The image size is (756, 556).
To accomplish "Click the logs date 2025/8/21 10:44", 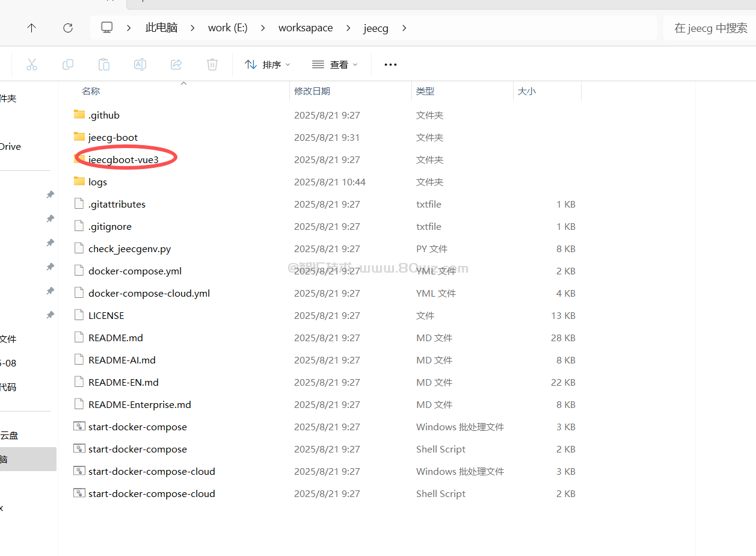I will tap(330, 182).
